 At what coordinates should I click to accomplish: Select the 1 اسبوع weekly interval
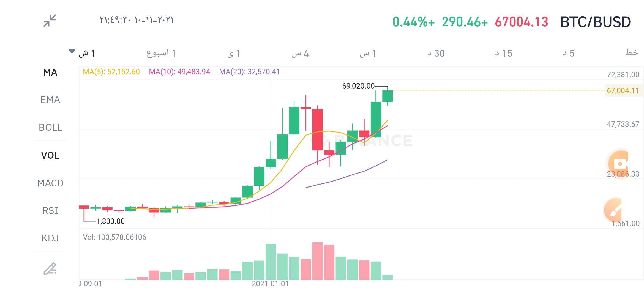[161, 53]
